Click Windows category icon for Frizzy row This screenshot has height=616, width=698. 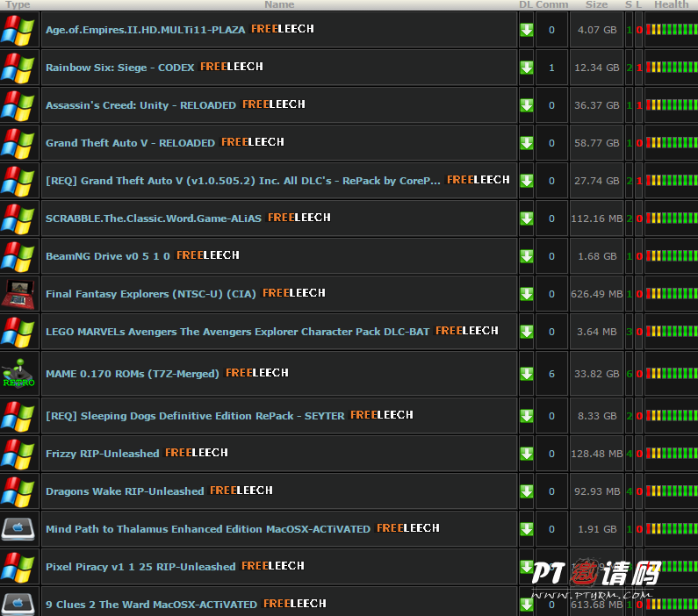(x=18, y=455)
